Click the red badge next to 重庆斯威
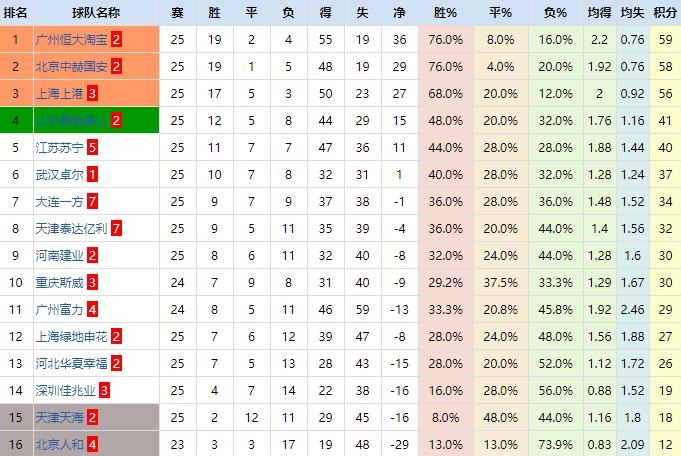This screenshot has height=456, width=681. click(92, 282)
